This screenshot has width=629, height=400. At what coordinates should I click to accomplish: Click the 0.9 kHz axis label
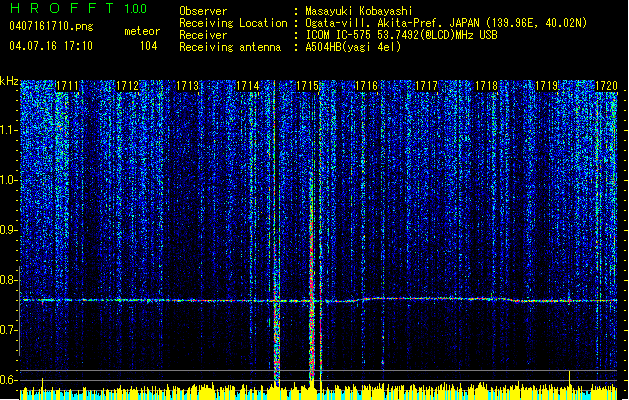9,230
